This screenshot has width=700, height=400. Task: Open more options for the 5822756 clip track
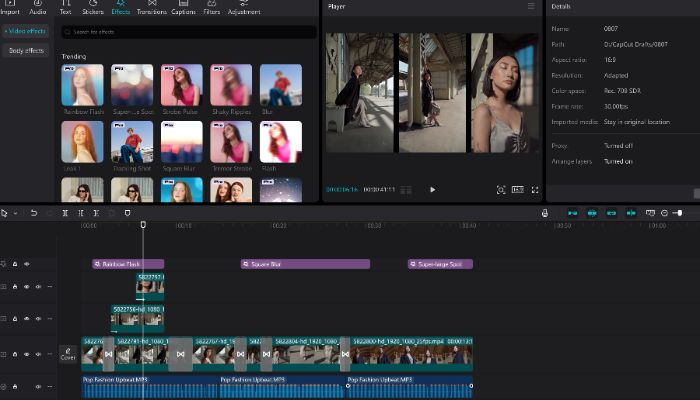50,319
